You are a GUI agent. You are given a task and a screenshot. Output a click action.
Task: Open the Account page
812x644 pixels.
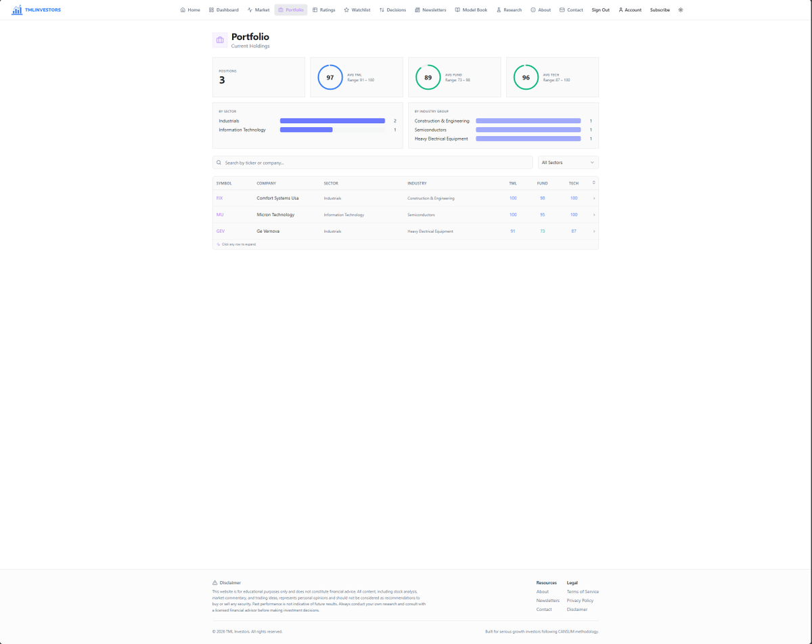[630, 10]
